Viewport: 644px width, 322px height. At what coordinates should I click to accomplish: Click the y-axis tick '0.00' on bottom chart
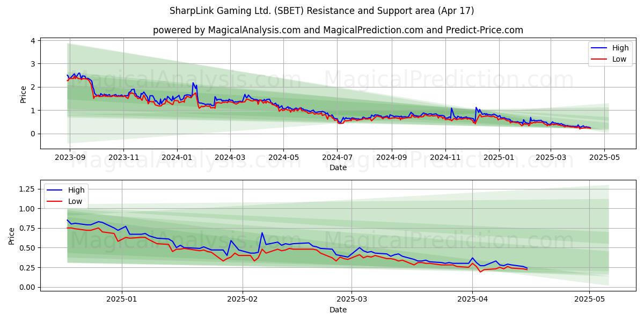27,287
